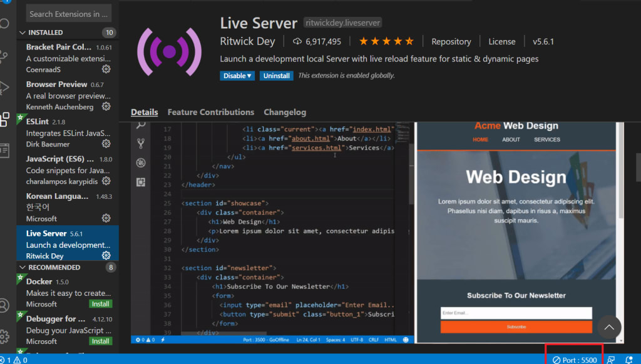Select the Live Server extension list entry
This screenshot has height=364, width=641.
pos(68,245)
